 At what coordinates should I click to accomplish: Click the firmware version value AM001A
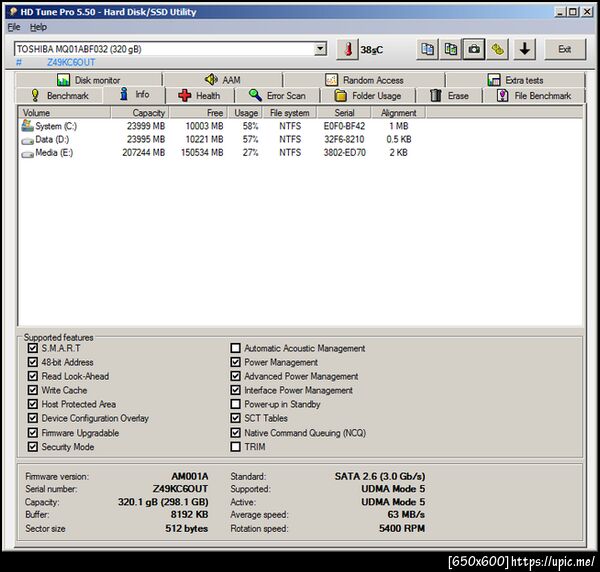point(190,476)
